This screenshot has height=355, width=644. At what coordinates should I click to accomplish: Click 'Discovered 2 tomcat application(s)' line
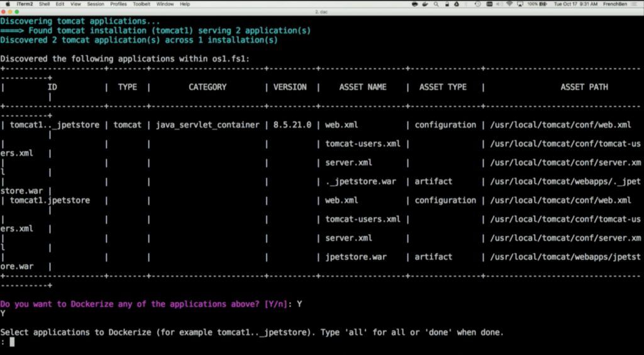pos(139,40)
